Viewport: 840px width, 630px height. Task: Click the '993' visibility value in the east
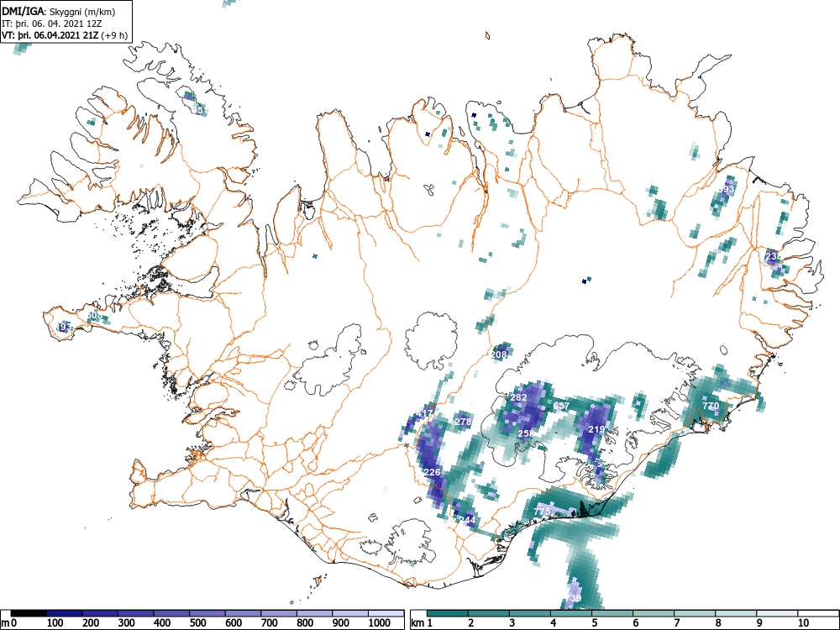click(x=727, y=189)
